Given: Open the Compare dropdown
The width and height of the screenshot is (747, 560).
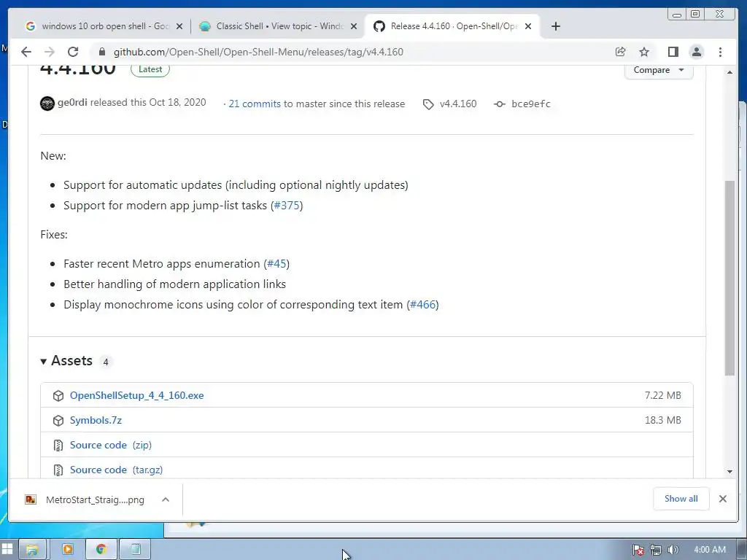Looking at the screenshot, I should [659, 71].
